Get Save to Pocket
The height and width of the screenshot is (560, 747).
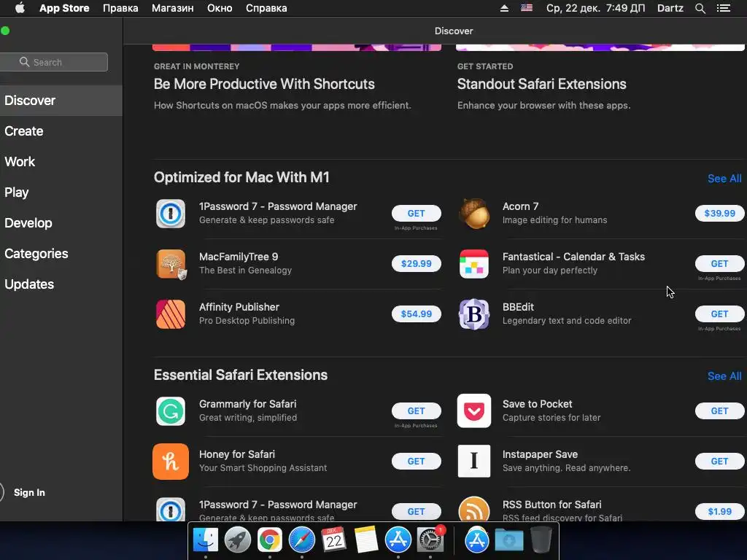[719, 411]
